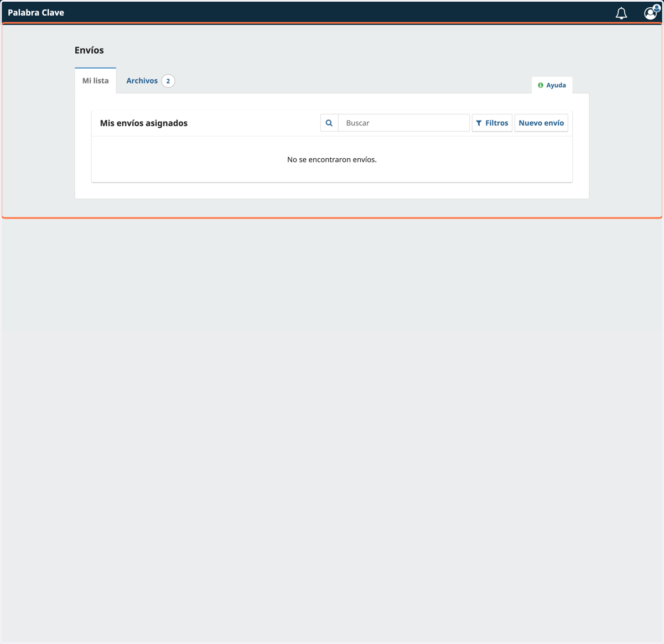664x644 pixels.
Task: Click the Envíos page heading
Action: coord(89,50)
